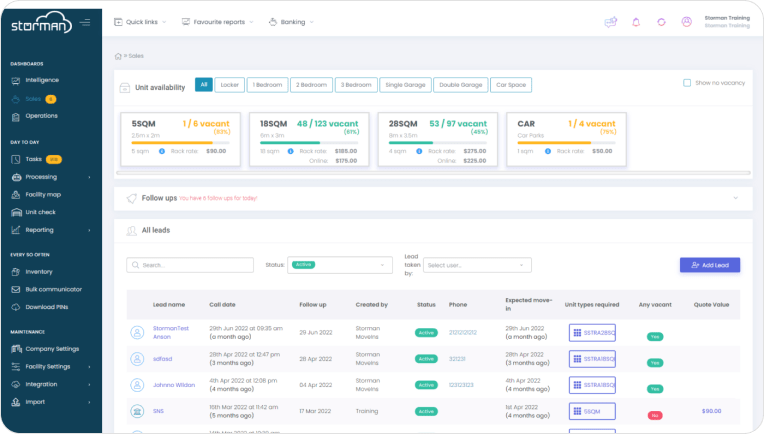Click the Add Lead button
The height and width of the screenshot is (434, 764).
[x=709, y=265]
